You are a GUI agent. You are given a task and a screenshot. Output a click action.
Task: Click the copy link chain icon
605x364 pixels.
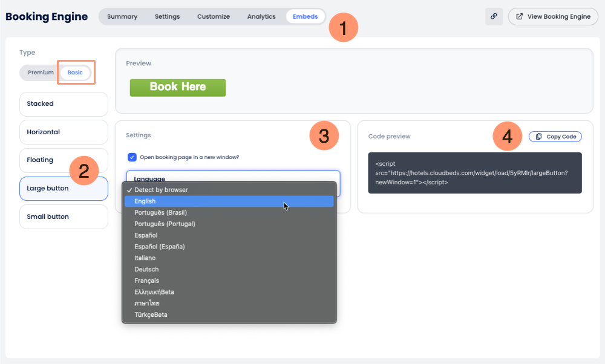click(x=494, y=16)
